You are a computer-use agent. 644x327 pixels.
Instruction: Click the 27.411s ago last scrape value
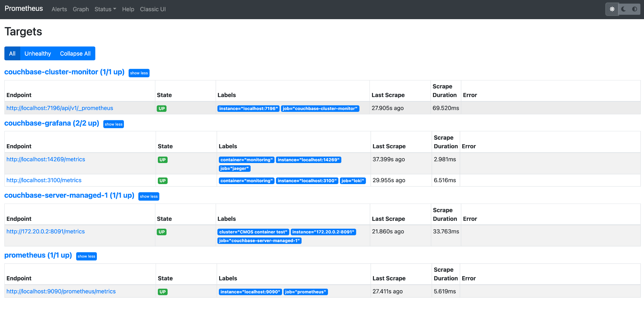[x=387, y=292]
